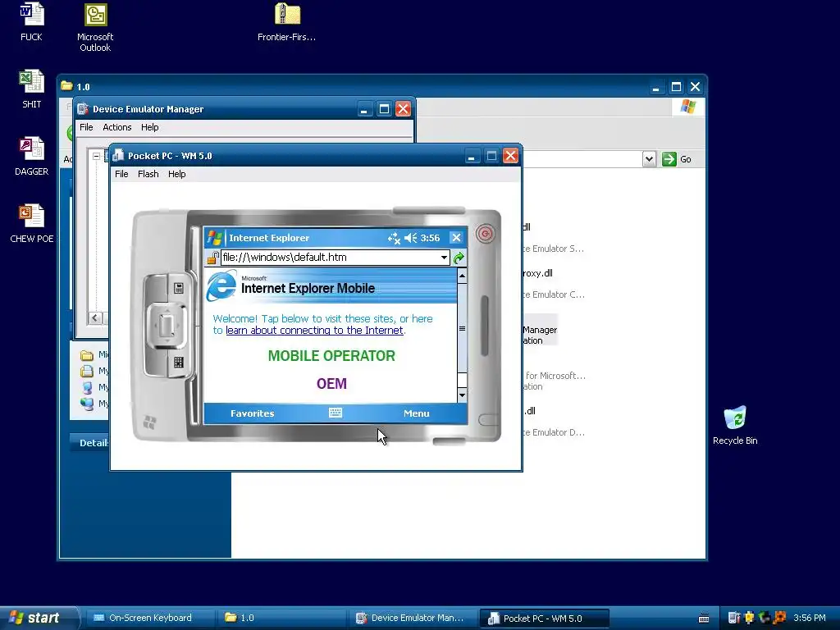Click the yellow shield tray icon

750,618
